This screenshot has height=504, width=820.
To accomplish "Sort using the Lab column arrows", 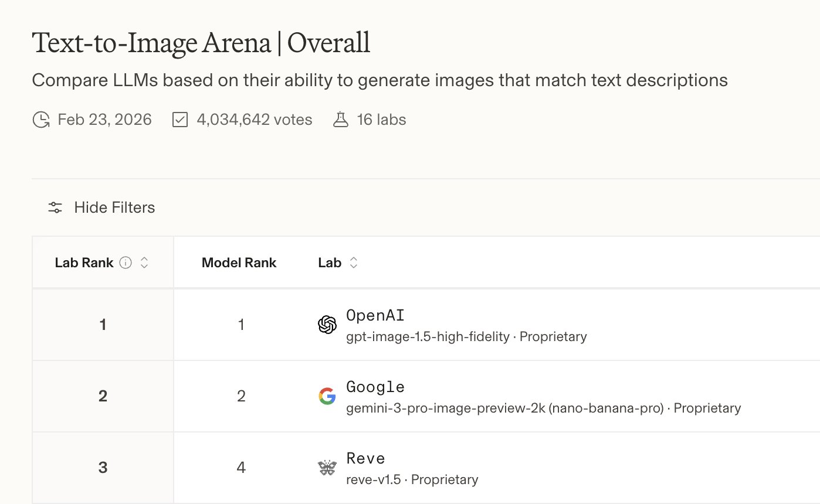I will click(x=354, y=263).
